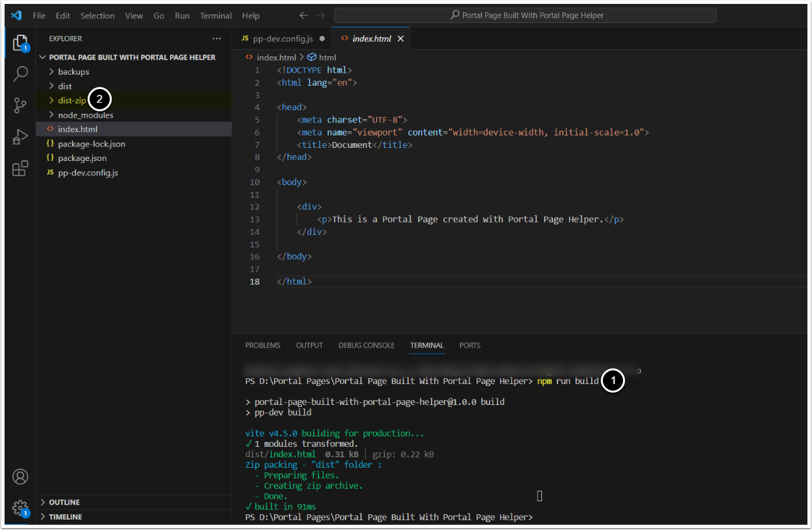Viewport: 812px width, 530px height.
Task: Click the go back navigation arrow
Action: 303,16
